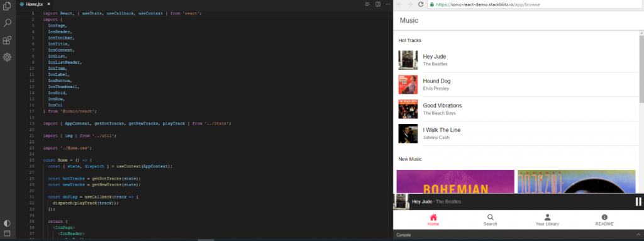Pause the currently playing track
This screenshot has height=241, width=644.
(x=638, y=201)
